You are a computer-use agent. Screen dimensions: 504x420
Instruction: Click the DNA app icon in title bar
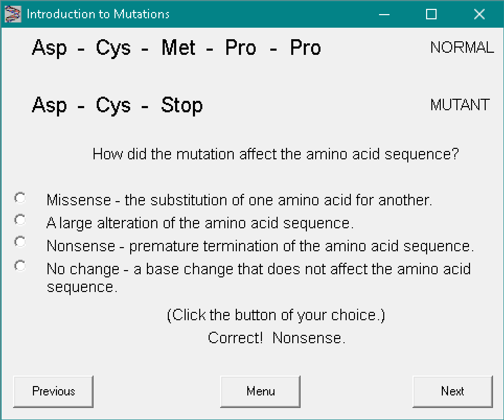point(13,14)
